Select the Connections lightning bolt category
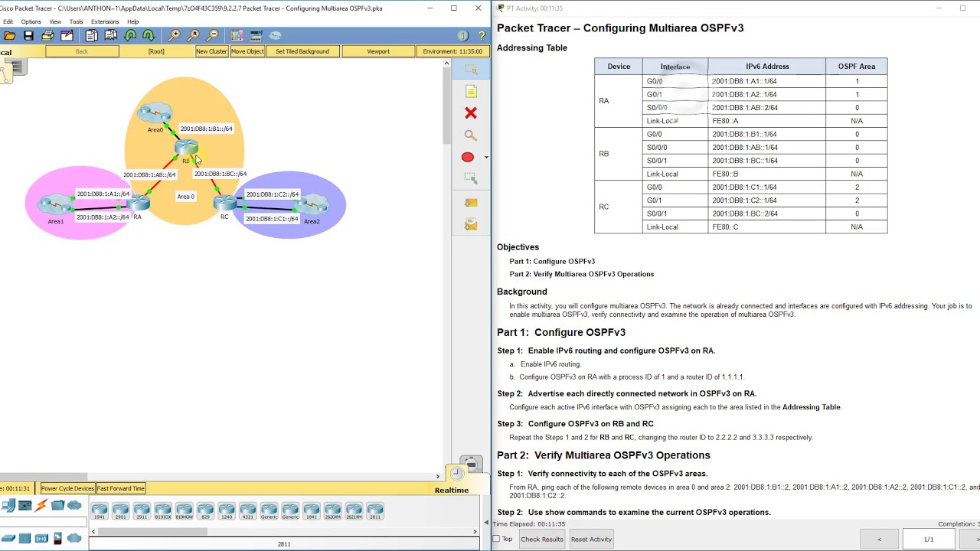The width and height of the screenshot is (980, 551). coord(41,506)
